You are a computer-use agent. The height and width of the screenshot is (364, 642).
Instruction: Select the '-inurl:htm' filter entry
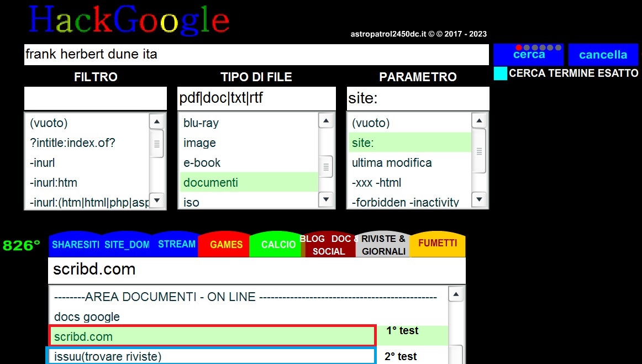tap(87, 182)
